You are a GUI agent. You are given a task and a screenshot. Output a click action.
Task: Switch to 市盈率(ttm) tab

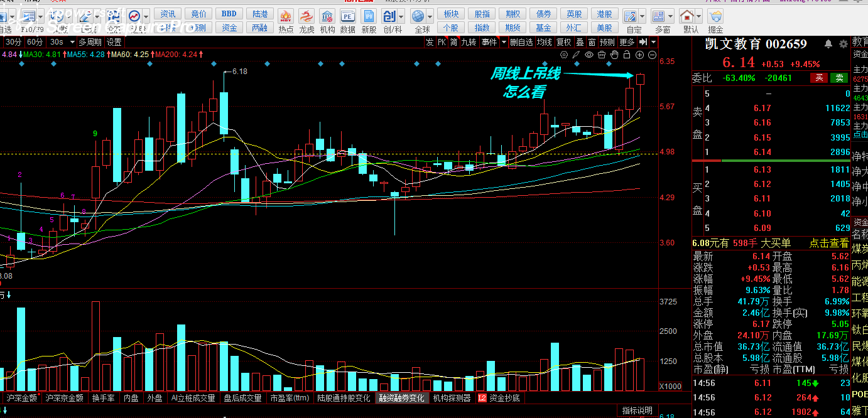pyautogui.click(x=290, y=398)
